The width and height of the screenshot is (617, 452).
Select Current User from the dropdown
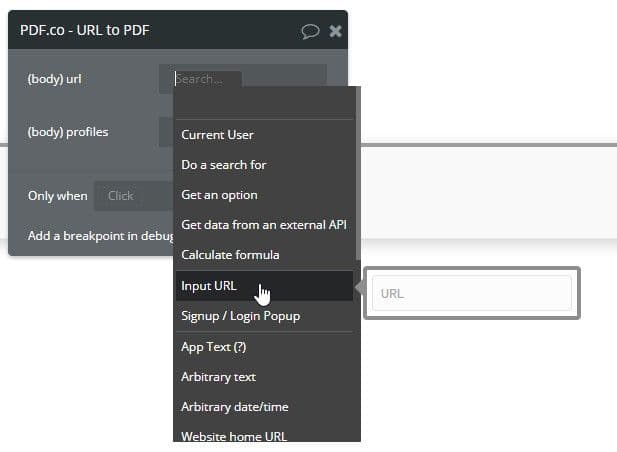(x=217, y=135)
